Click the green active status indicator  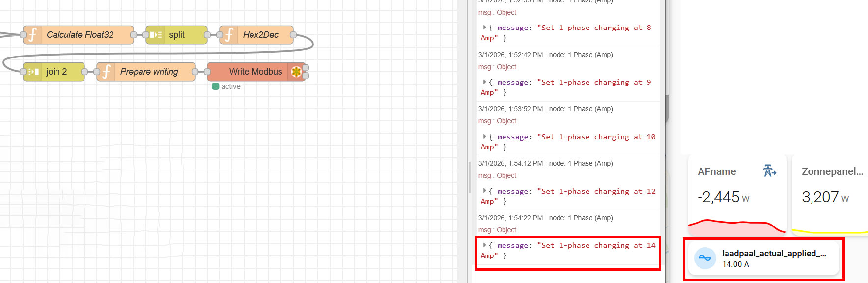click(215, 86)
